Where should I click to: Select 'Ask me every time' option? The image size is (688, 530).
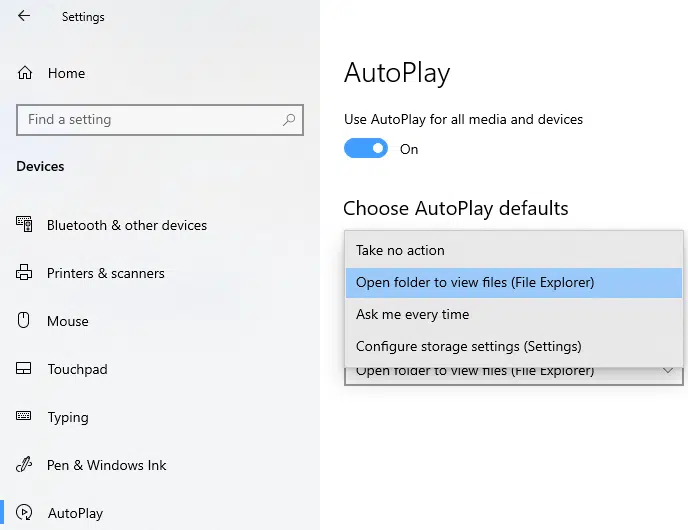[x=412, y=314]
